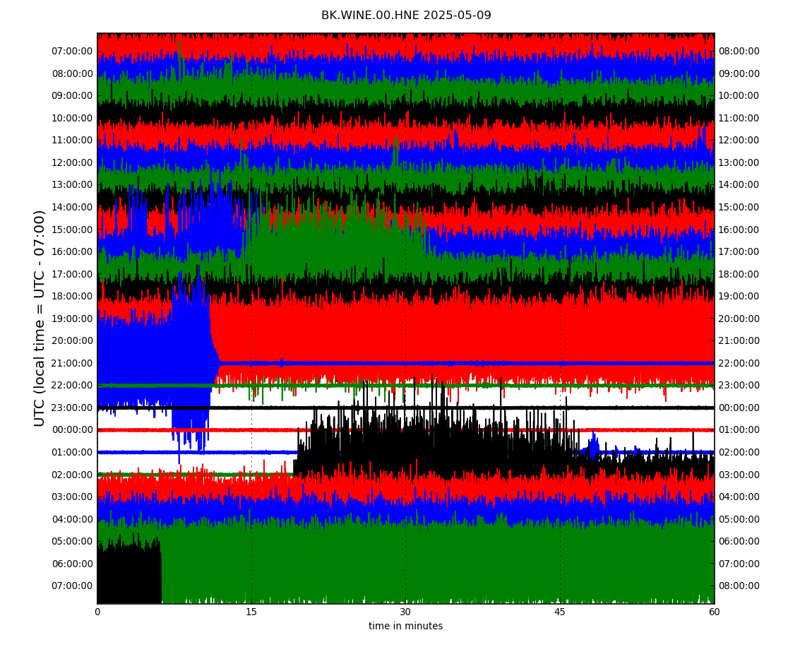Click the 13:00:00 UTC label on left axis
Screen dimensions: 812x671
(72, 185)
